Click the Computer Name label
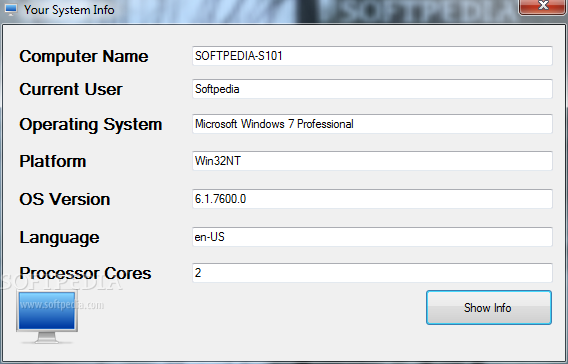This screenshot has width=568, height=364. click(84, 56)
